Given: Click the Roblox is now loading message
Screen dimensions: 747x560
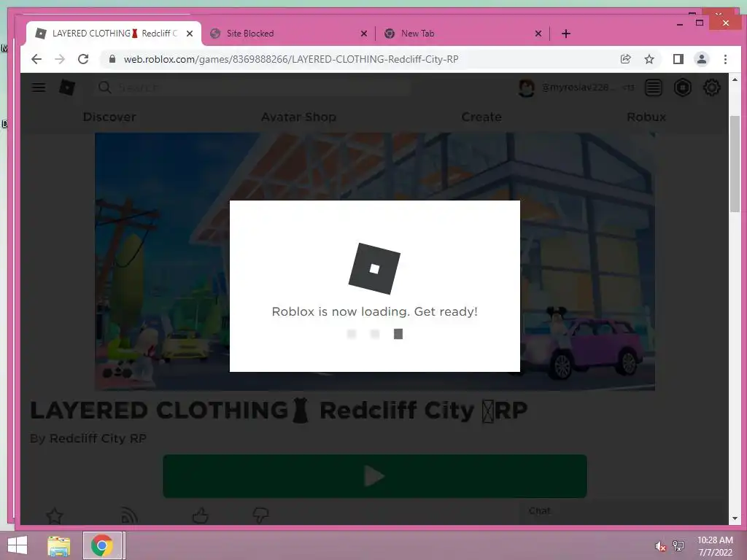Looking at the screenshot, I should coord(374,311).
